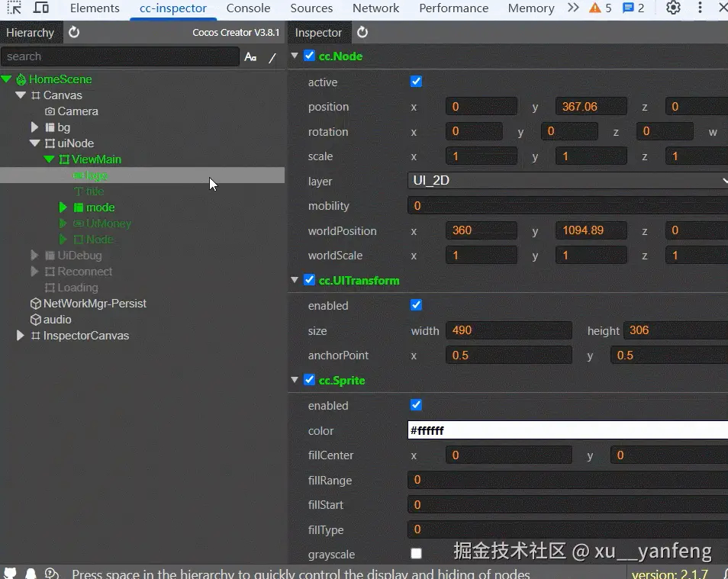
Task: Click the audio node cube icon
Action: point(36,320)
